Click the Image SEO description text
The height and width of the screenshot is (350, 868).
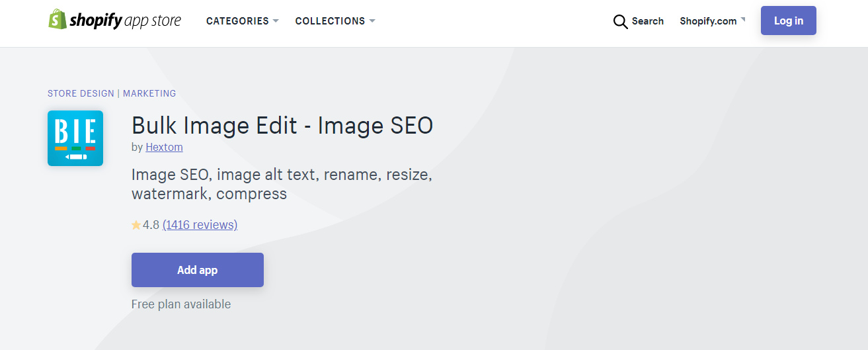pyautogui.click(x=282, y=185)
